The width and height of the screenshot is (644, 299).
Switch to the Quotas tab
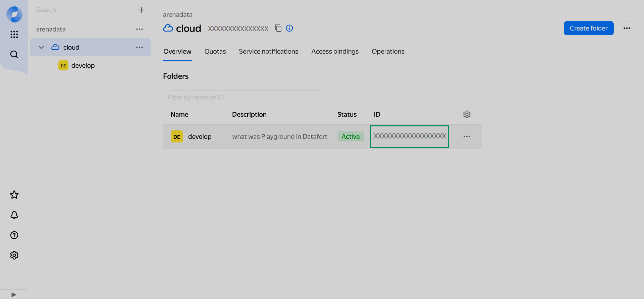(x=215, y=51)
